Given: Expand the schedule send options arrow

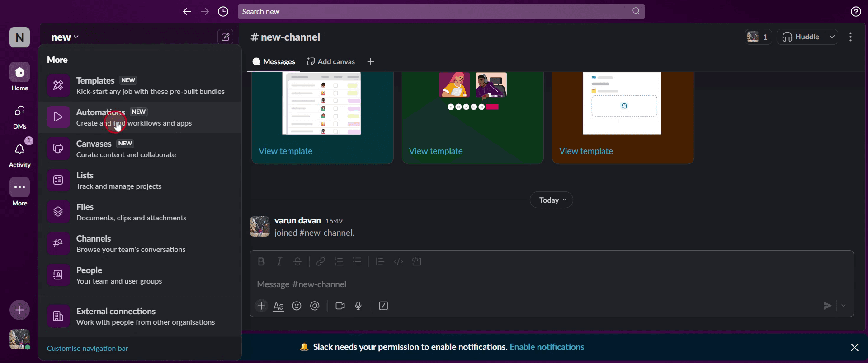Looking at the screenshot, I should click(844, 306).
